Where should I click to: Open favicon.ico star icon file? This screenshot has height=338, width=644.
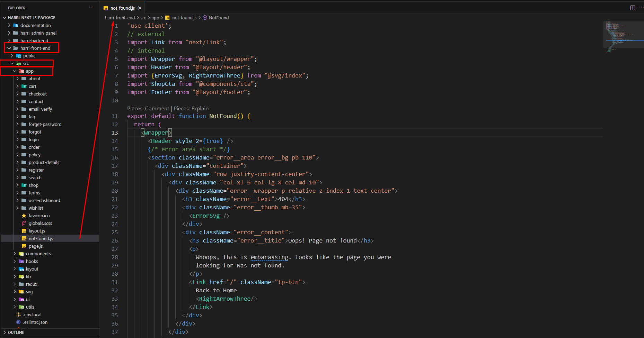(24, 216)
